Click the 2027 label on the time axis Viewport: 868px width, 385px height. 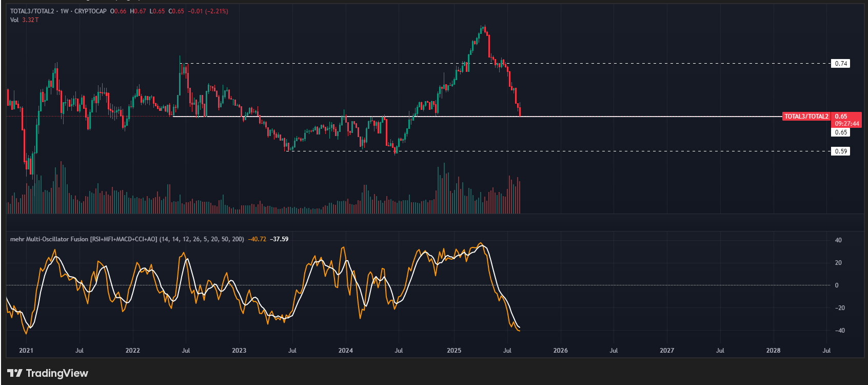pos(667,351)
